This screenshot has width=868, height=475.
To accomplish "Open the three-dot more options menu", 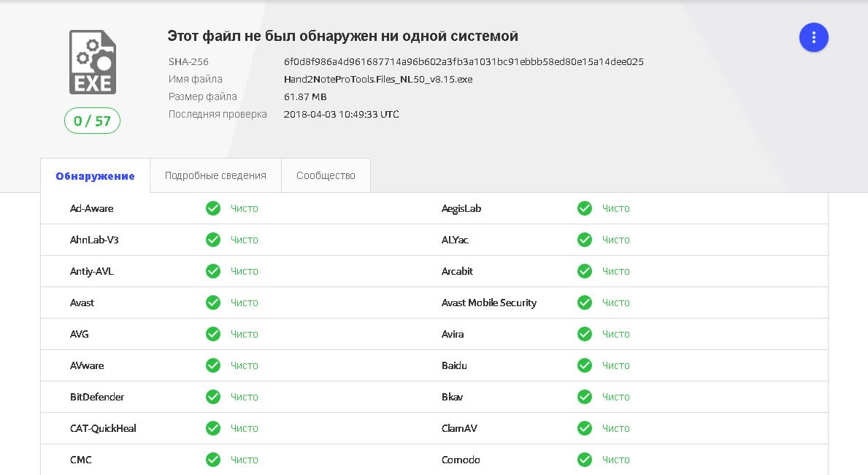I will coord(813,37).
